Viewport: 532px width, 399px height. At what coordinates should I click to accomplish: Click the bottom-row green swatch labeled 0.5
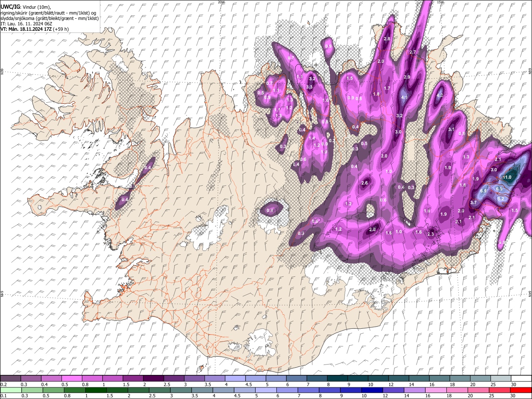tap(53, 390)
